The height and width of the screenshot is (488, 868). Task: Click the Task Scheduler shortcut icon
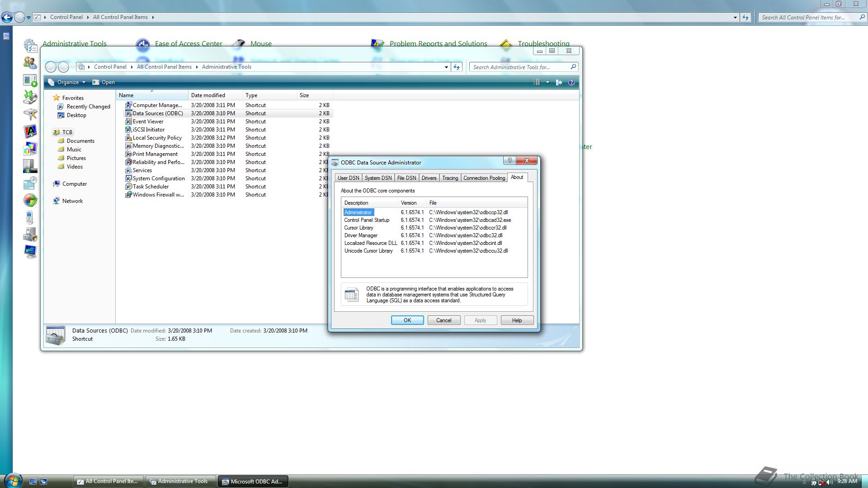tap(129, 187)
